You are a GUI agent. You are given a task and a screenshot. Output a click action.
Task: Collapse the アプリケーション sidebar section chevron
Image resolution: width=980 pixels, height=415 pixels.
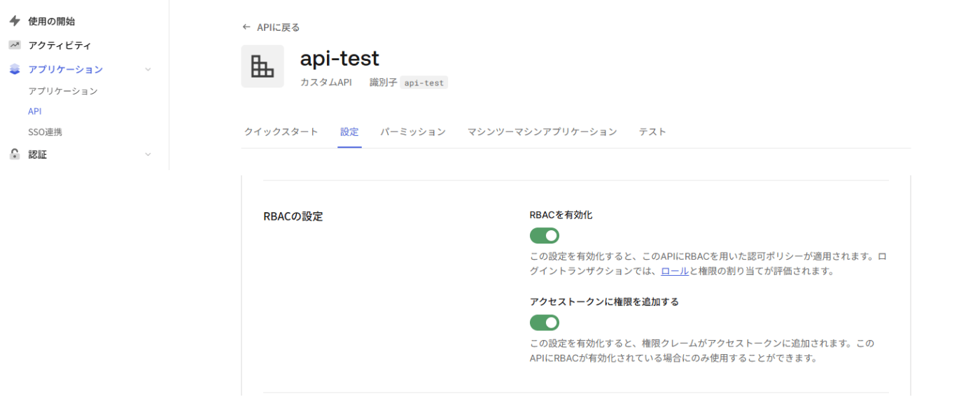pyautogui.click(x=148, y=69)
